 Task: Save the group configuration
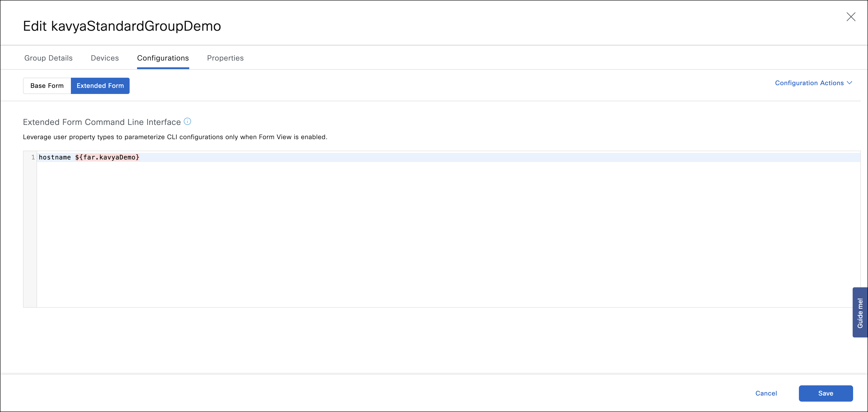[826, 393]
